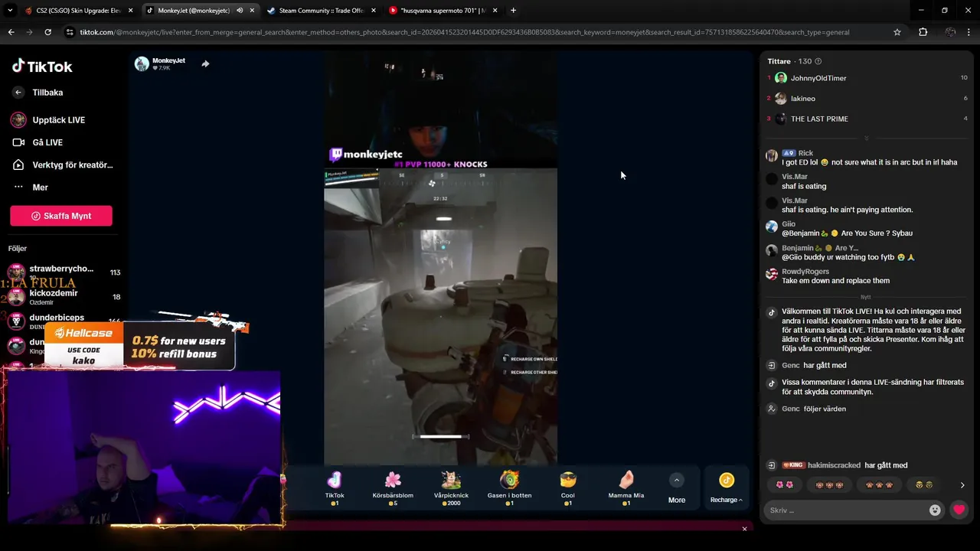Open a new browser tab

(x=513, y=11)
